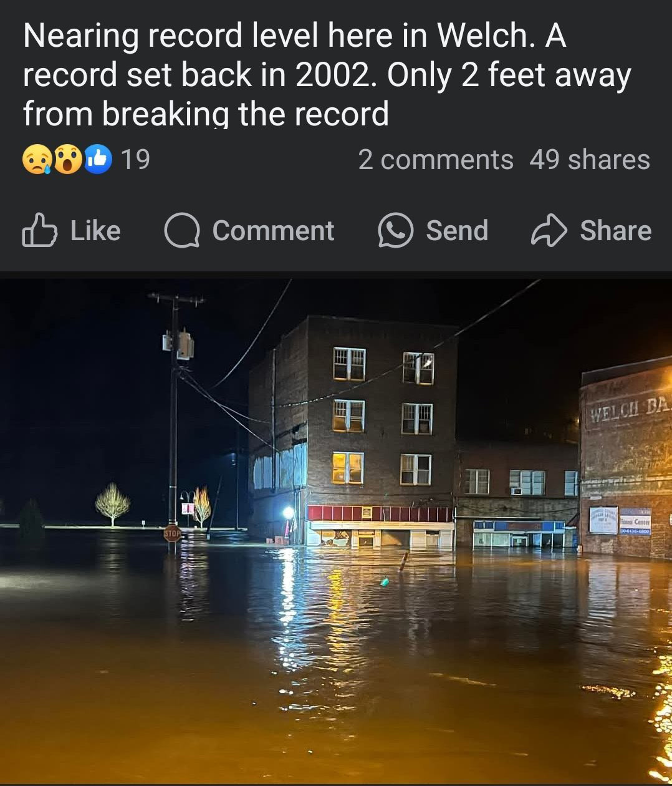Tap the brick apartment building in photo
Viewport: 672px width, 786px height.
pos(353,430)
